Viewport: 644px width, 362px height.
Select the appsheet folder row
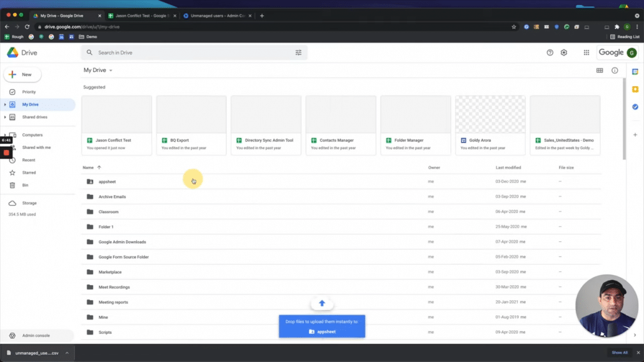[x=341, y=181]
